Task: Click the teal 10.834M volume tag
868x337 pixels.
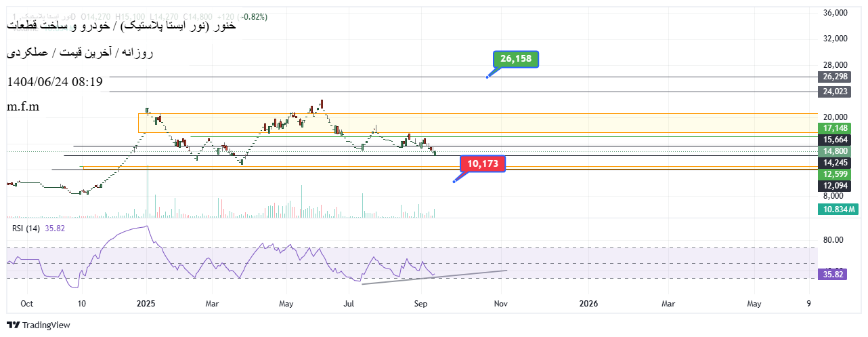Action: point(838,210)
